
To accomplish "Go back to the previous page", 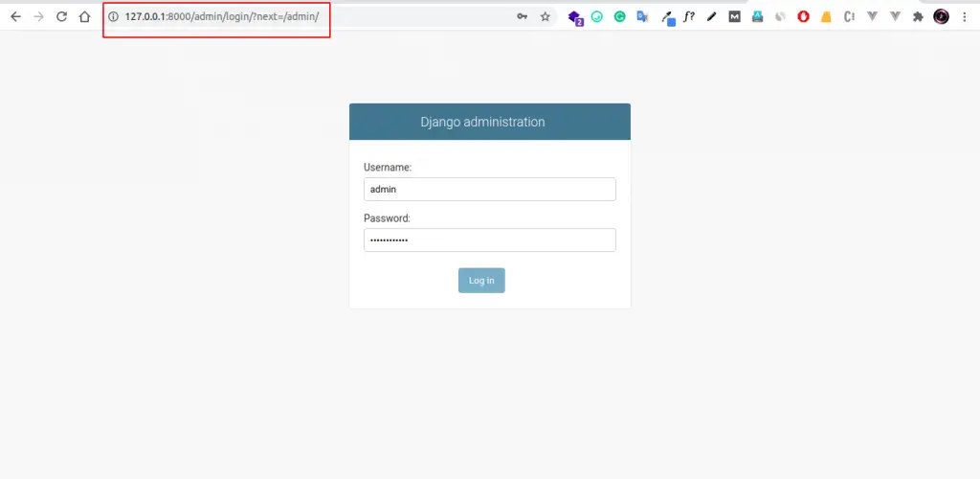I will click(15, 17).
